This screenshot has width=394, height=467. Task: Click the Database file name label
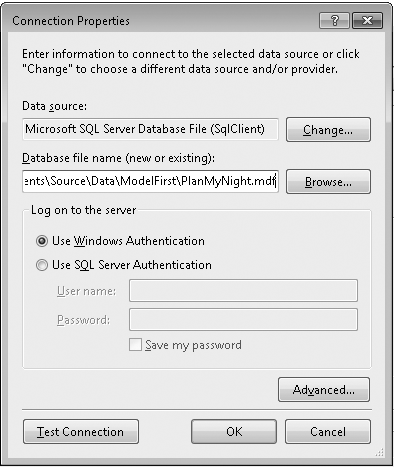[x=119, y=158]
